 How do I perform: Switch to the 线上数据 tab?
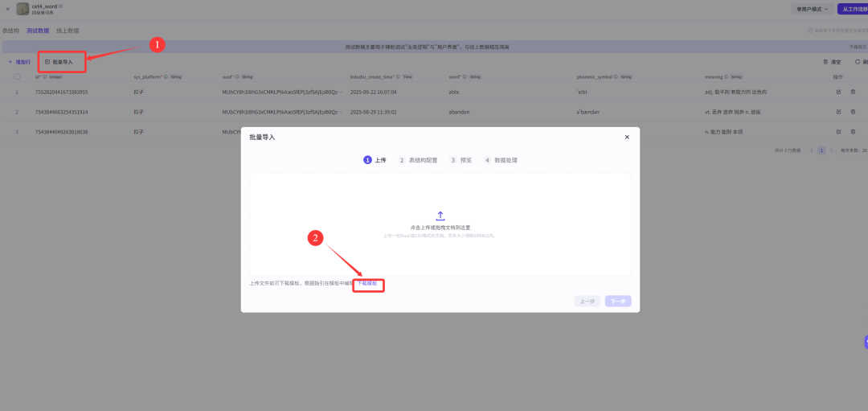(x=68, y=31)
